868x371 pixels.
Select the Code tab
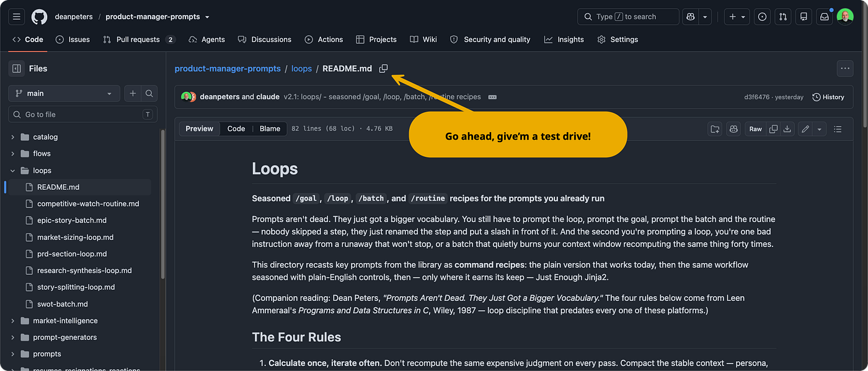[x=28, y=40]
